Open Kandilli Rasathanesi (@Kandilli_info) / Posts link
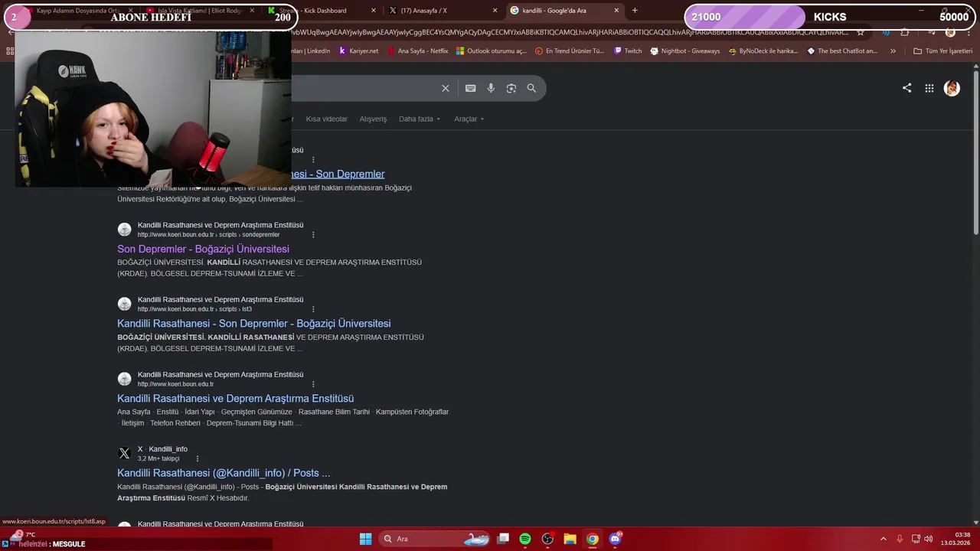This screenshot has width=980, height=551. (x=224, y=473)
